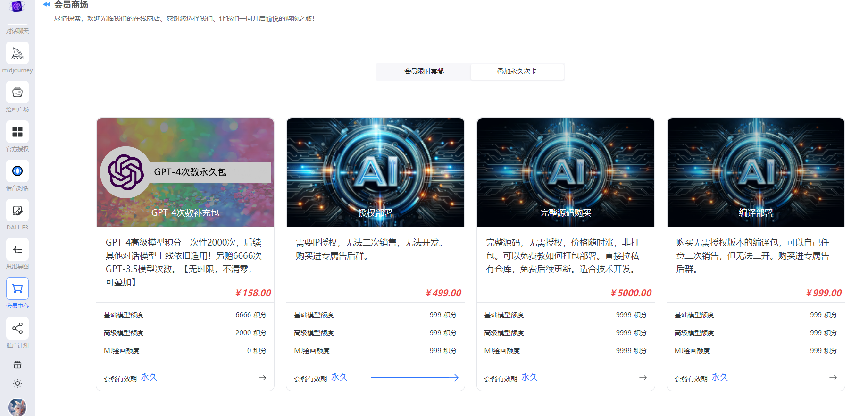Switch to the 叠加永久次卡 tab

coord(517,71)
